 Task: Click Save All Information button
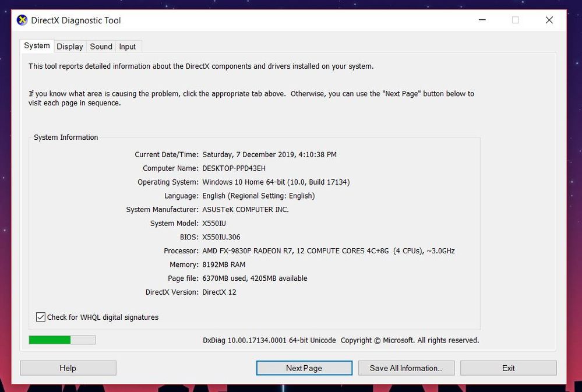(x=406, y=368)
